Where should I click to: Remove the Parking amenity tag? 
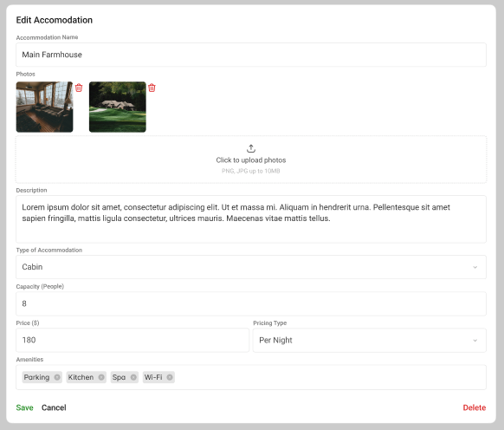point(57,377)
